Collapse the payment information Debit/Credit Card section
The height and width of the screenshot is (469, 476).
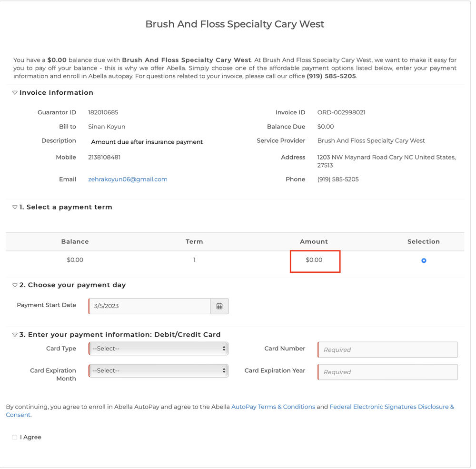click(15, 335)
